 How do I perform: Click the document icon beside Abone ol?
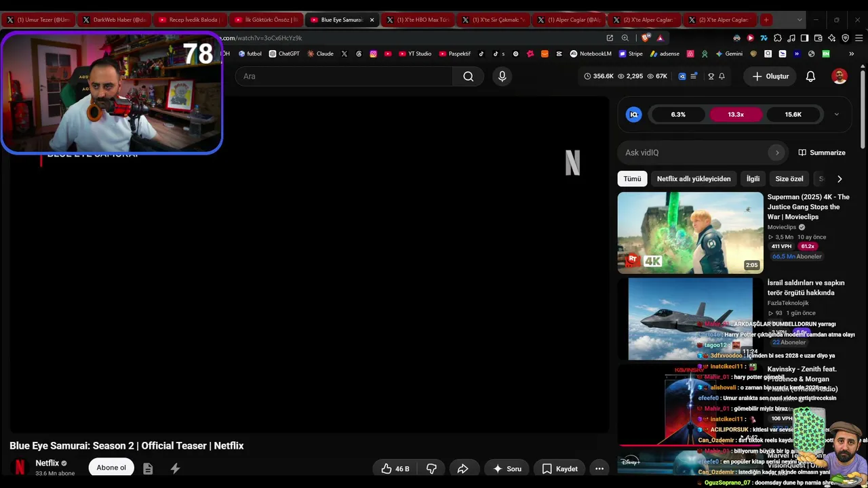148,468
